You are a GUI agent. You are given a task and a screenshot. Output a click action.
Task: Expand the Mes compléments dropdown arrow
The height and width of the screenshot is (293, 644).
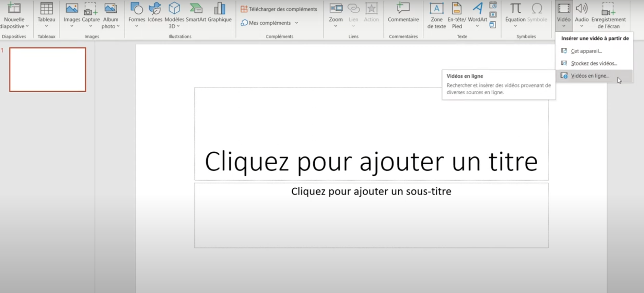click(x=296, y=23)
